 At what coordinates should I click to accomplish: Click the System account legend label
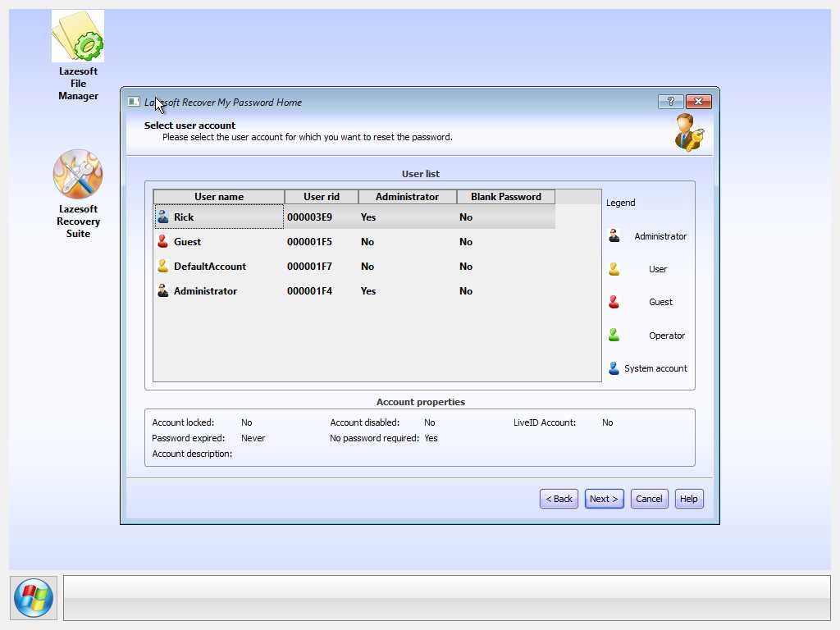pos(655,368)
